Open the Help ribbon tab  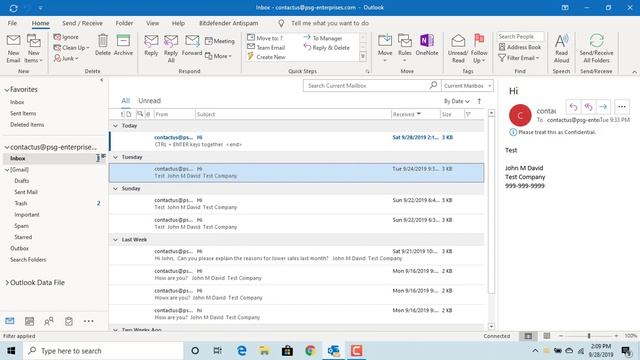pyautogui.click(x=178, y=23)
